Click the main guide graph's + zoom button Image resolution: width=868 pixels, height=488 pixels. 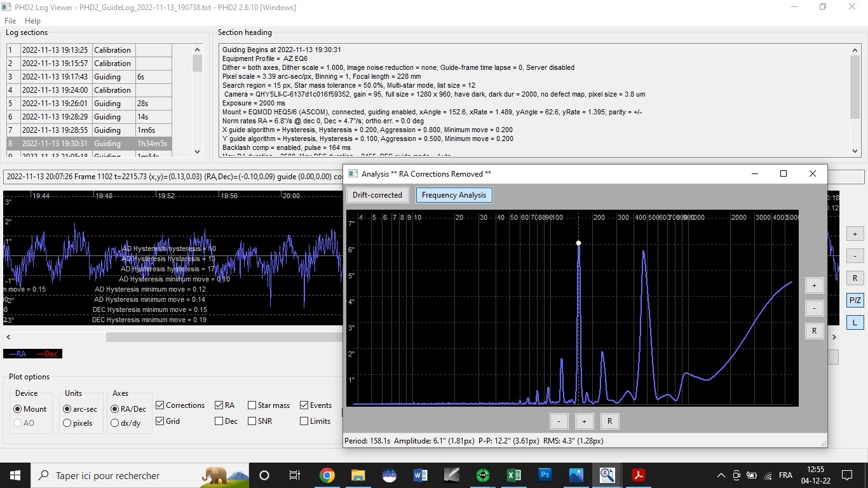[855, 234]
